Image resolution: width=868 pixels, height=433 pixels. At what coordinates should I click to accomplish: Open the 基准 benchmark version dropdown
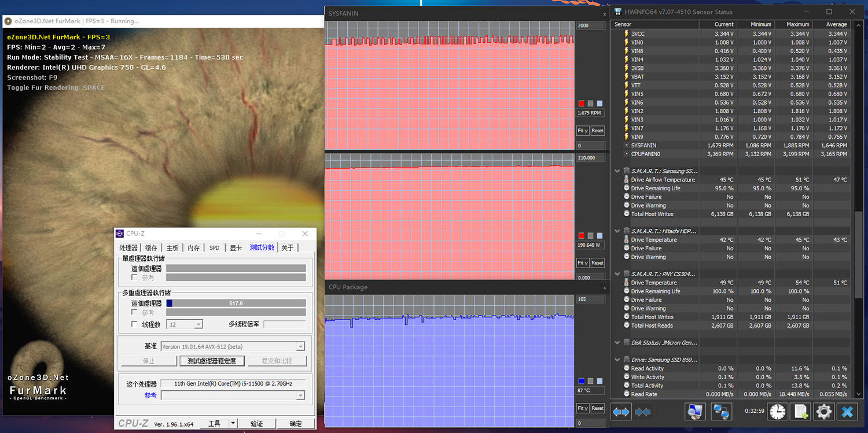click(x=233, y=346)
